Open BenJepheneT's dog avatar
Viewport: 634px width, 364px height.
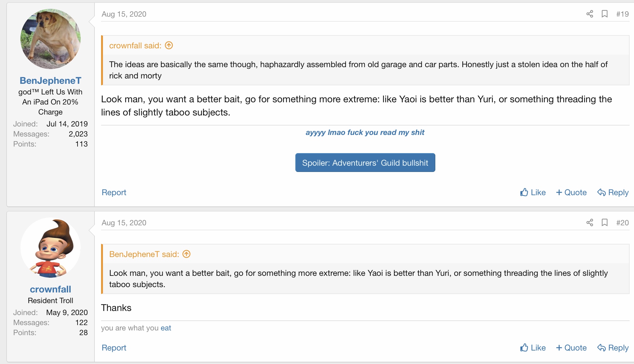pyautogui.click(x=51, y=39)
